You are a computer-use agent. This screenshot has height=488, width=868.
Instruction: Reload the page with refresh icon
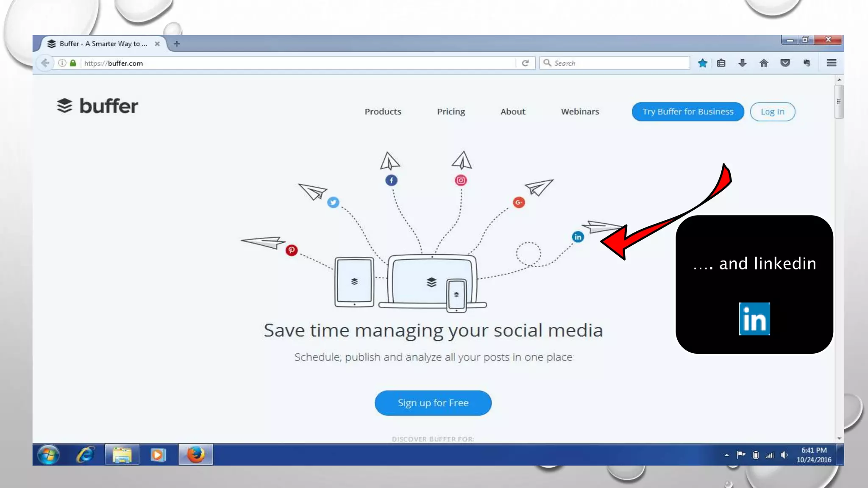tap(526, 63)
